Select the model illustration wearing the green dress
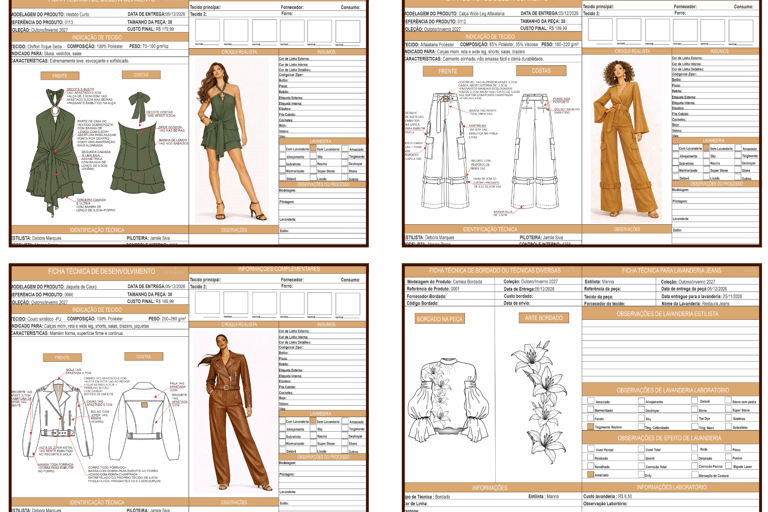Screen dimensions: 768x512 231,141
